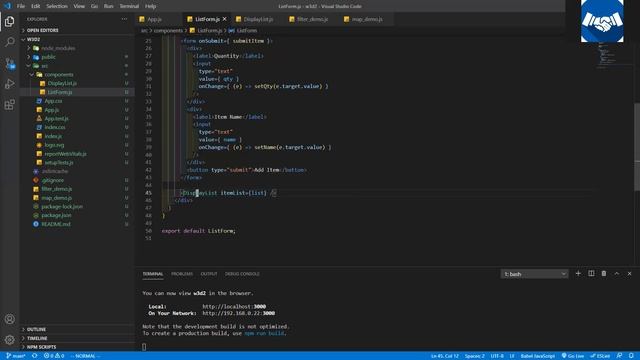
Task: Close the ListForm.js editor tab
Action: (224, 19)
